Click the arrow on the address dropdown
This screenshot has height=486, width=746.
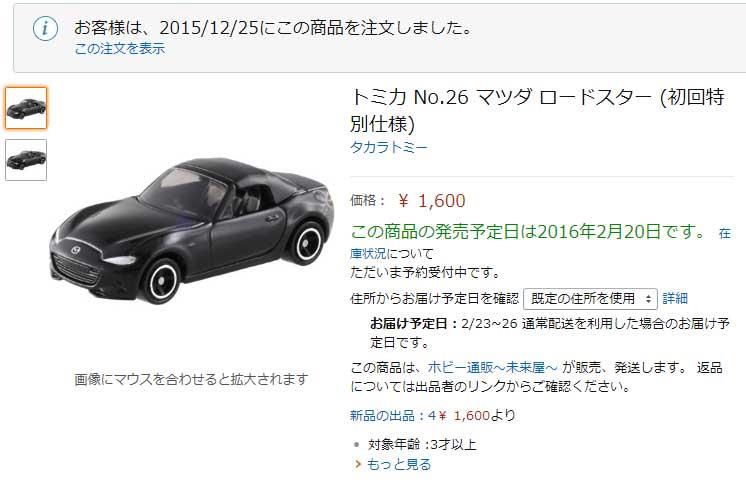648,299
